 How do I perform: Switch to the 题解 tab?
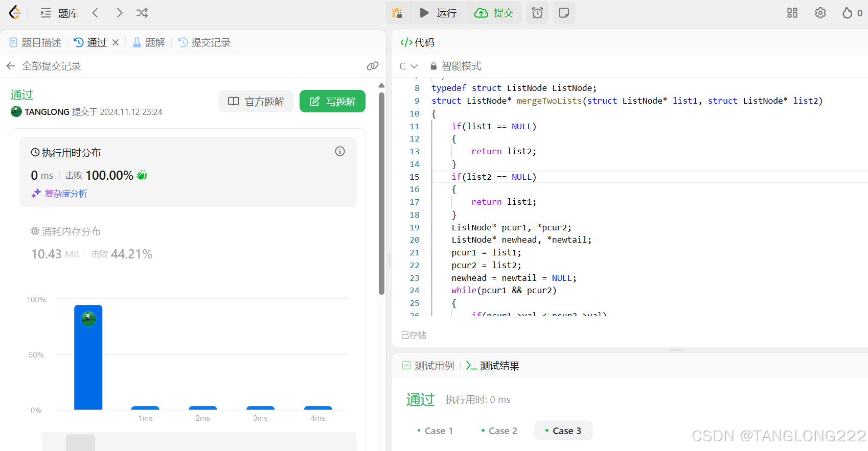pyautogui.click(x=149, y=42)
